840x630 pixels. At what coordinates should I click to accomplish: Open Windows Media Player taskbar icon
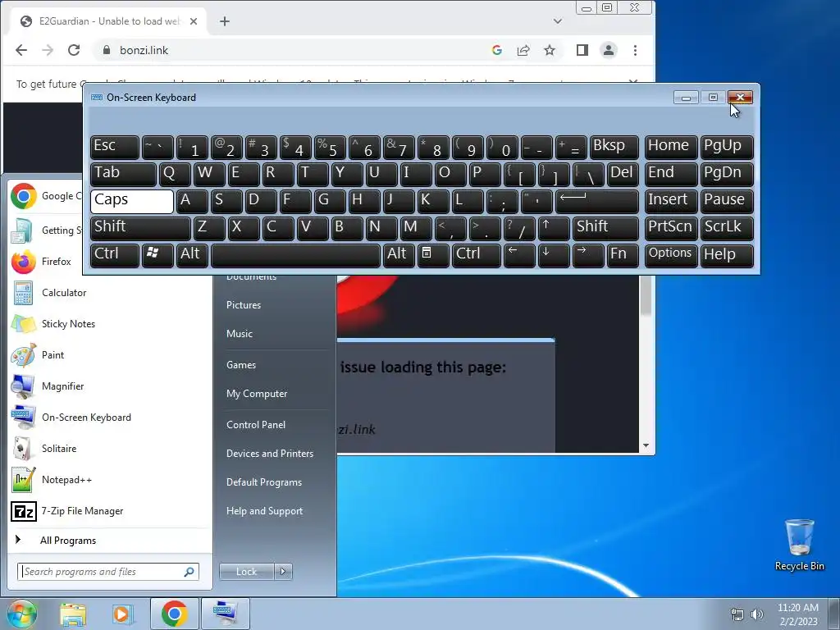pos(122,614)
